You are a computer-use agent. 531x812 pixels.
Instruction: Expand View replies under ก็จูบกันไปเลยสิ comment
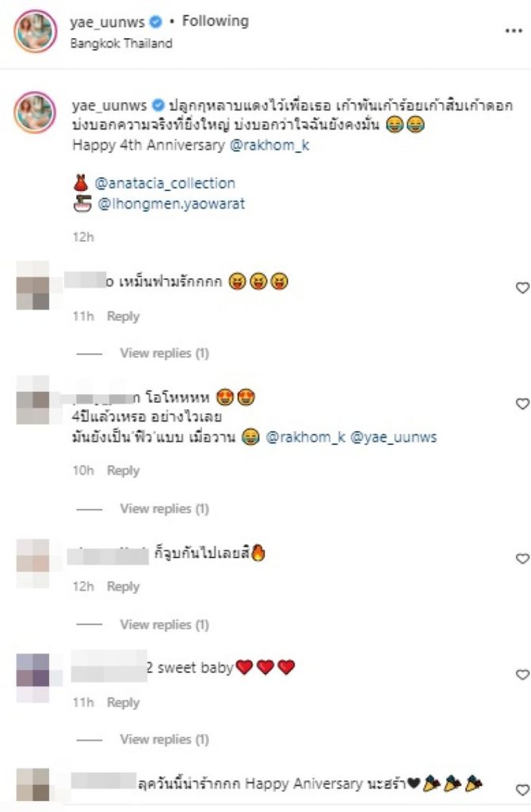click(165, 625)
